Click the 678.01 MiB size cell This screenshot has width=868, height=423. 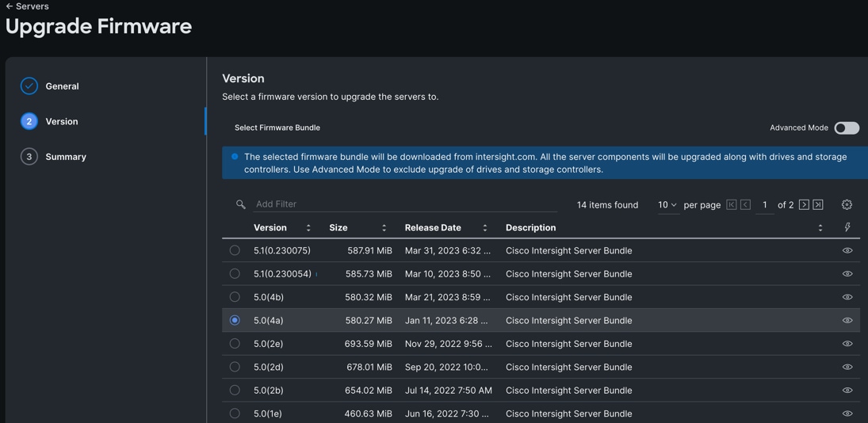[369, 367]
